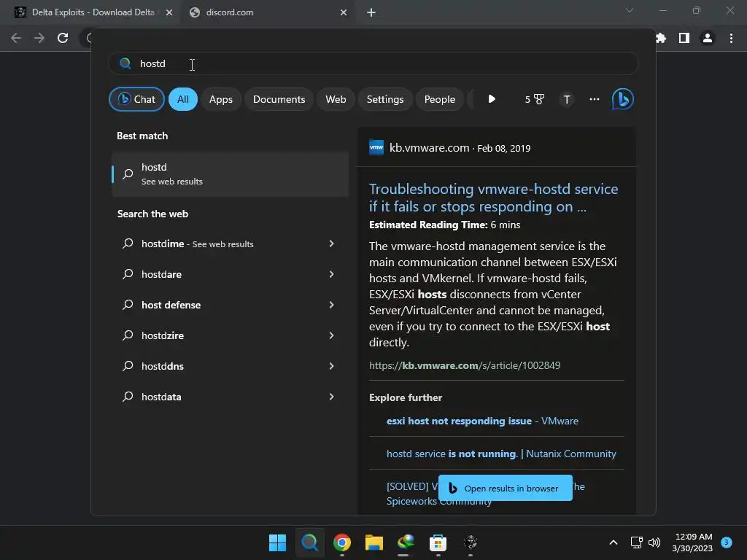
Task: Click the VMware site logo icon
Action: click(376, 147)
